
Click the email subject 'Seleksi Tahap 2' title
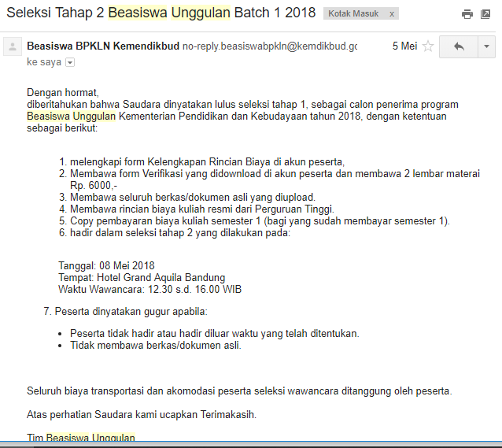click(x=161, y=13)
